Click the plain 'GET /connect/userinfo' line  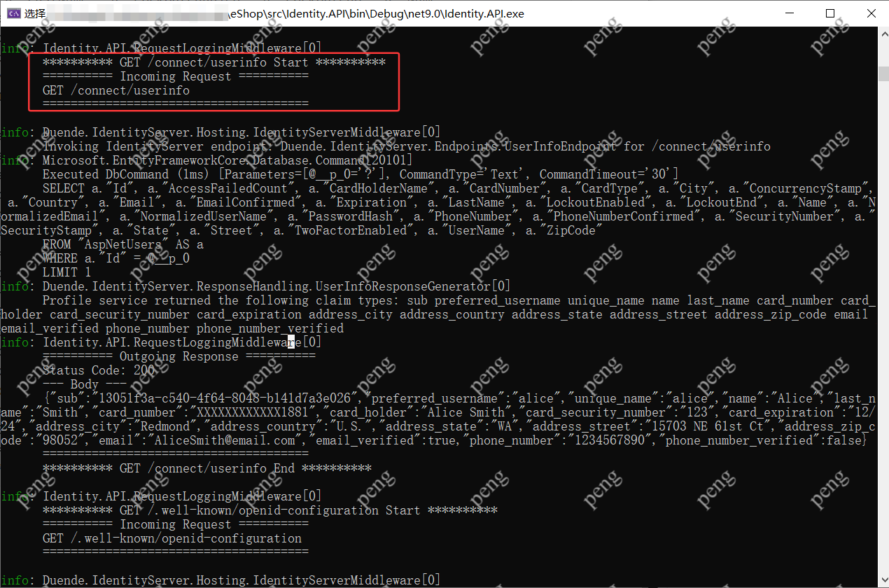pos(116,90)
